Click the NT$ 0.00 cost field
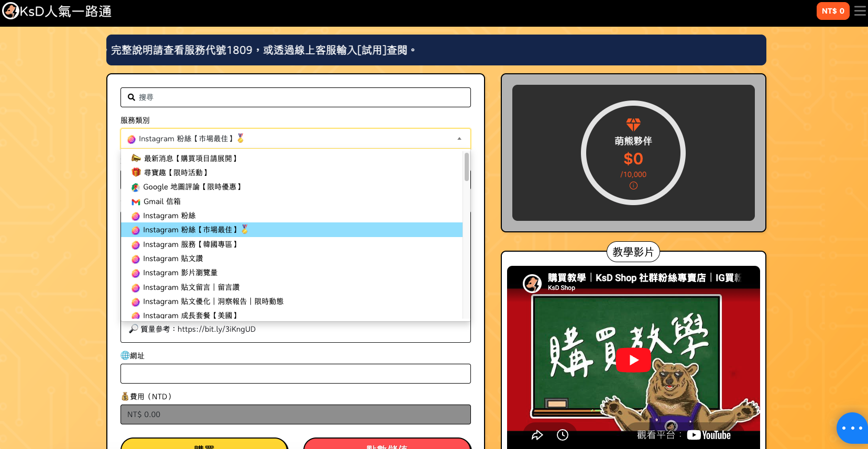 (295, 414)
